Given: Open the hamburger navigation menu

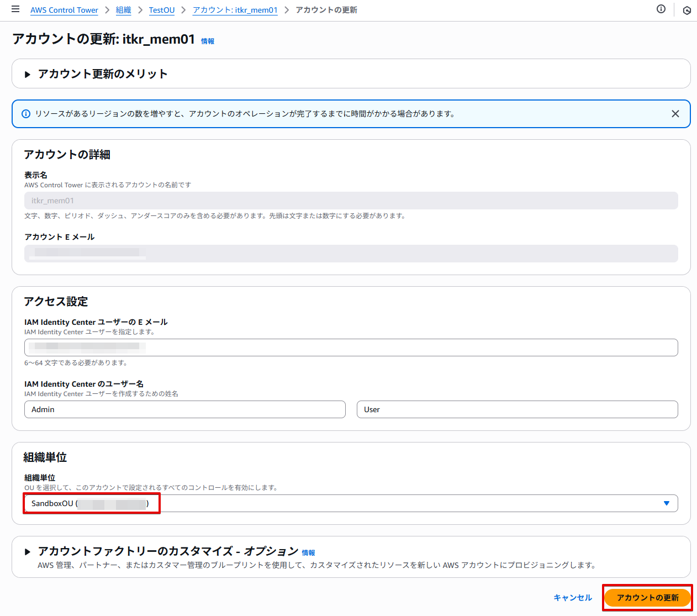Looking at the screenshot, I should pyautogui.click(x=15, y=9).
